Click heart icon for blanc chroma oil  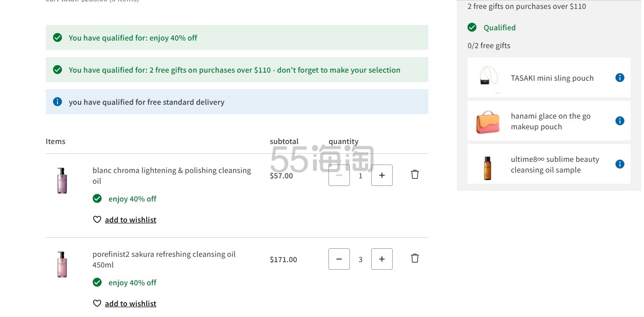pos(97,219)
